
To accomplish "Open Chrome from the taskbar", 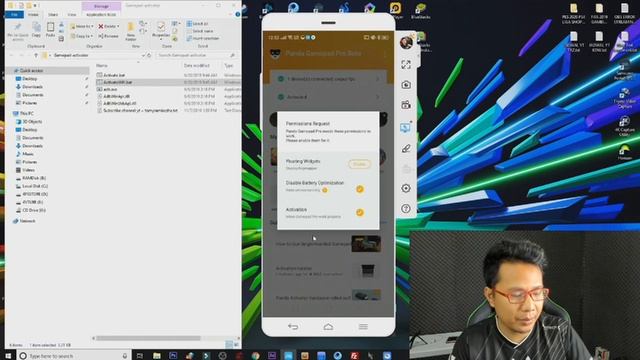I will (256, 356).
